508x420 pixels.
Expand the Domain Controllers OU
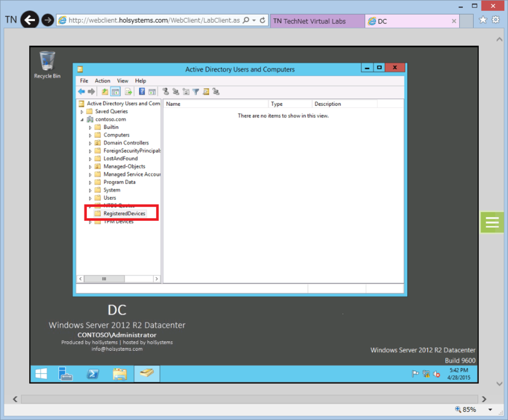click(90, 143)
